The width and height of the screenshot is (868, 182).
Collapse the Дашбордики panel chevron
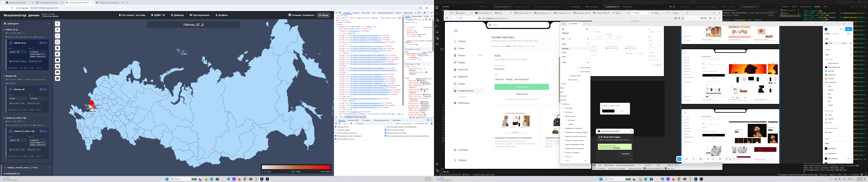[49, 24]
